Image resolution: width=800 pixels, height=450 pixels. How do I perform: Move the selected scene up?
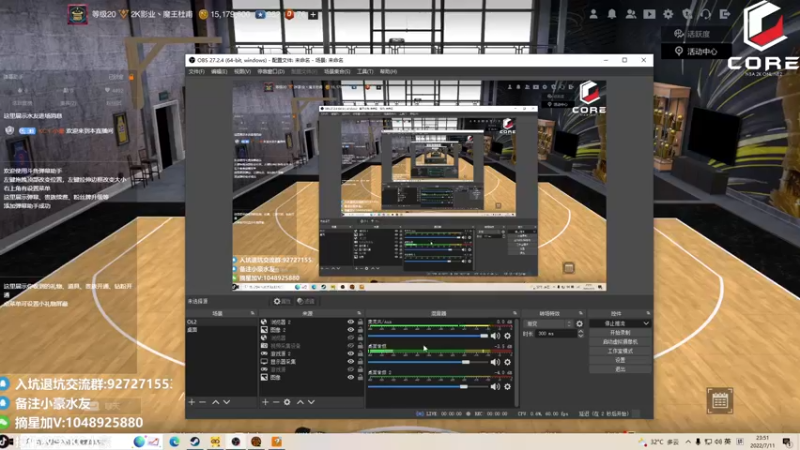215,402
